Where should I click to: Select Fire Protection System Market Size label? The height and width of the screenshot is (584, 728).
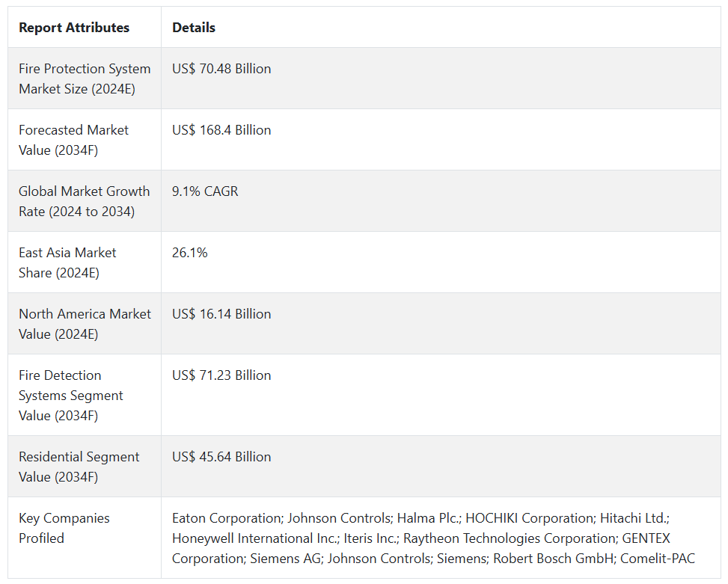[x=85, y=79]
